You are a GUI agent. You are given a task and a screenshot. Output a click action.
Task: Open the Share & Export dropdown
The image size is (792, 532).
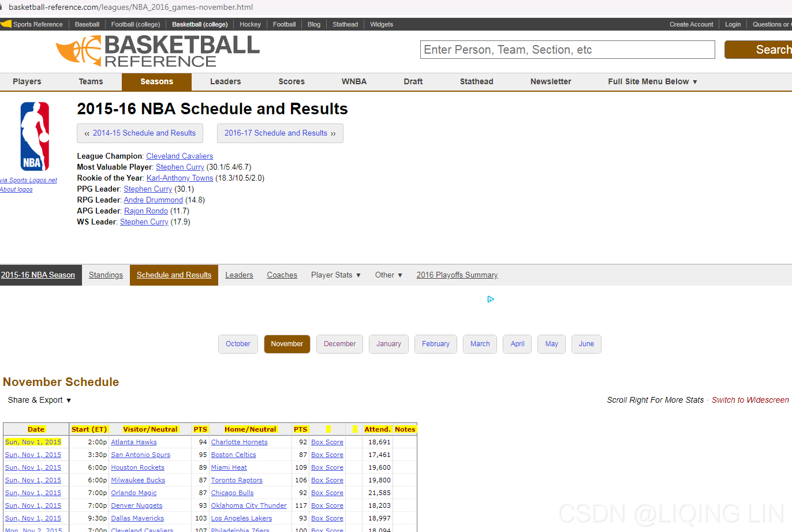click(x=39, y=400)
